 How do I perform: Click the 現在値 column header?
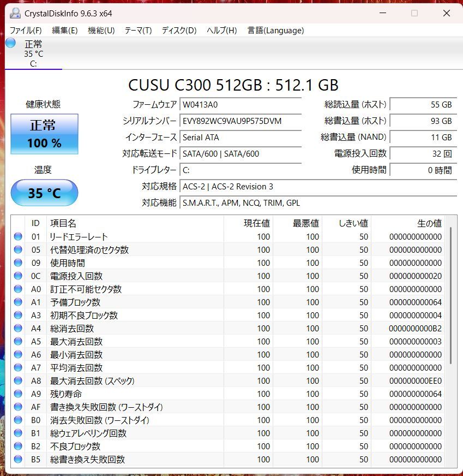(248, 223)
